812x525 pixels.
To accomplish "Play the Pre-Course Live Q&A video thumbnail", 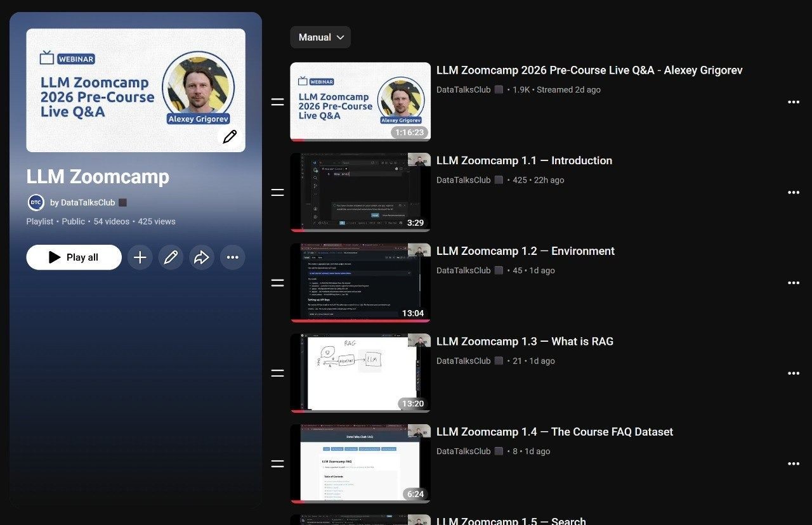I will (360, 101).
